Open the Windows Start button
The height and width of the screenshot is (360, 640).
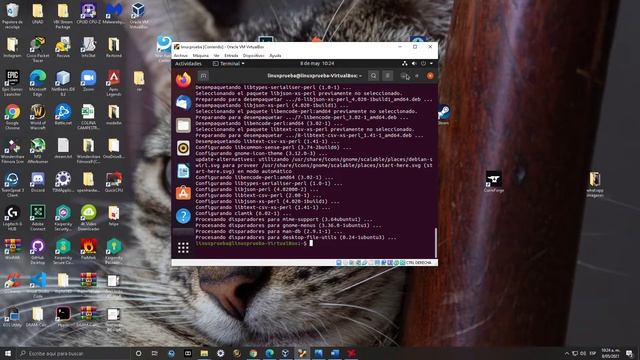(8, 353)
